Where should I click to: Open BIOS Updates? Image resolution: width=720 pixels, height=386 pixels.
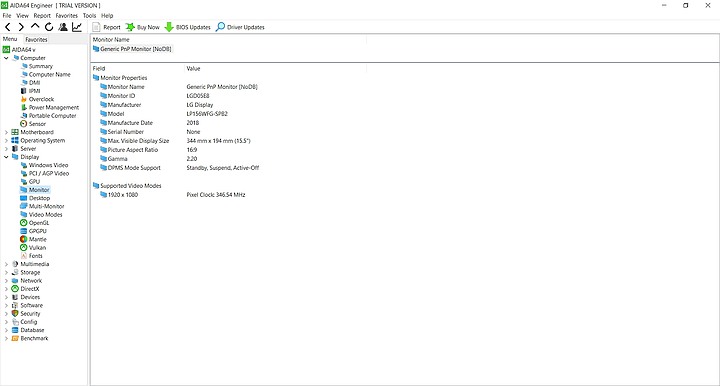[187, 27]
